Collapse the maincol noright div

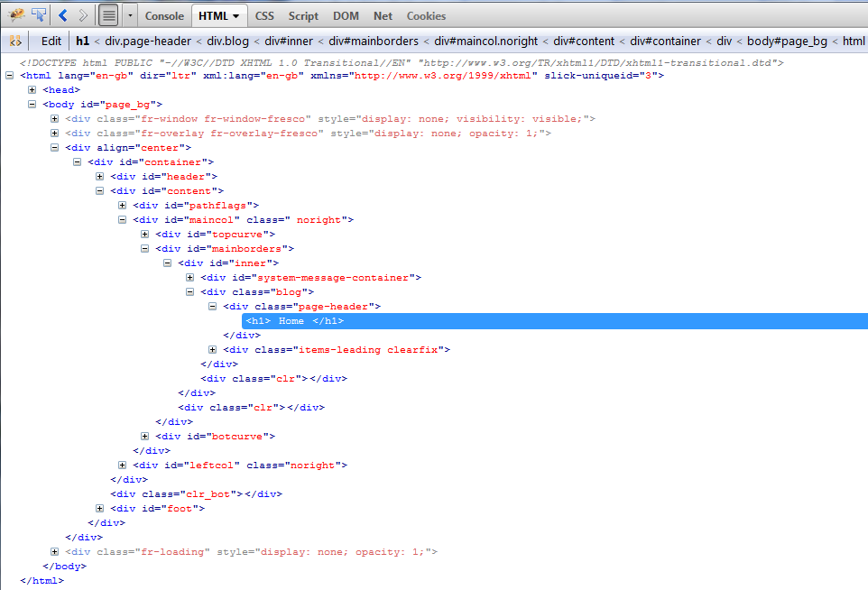point(123,220)
